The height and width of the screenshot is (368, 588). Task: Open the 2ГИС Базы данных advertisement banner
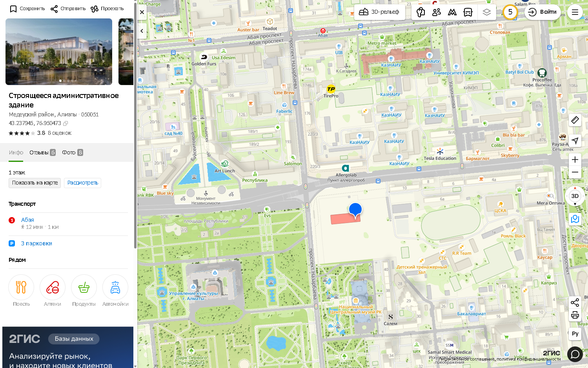point(68,347)
